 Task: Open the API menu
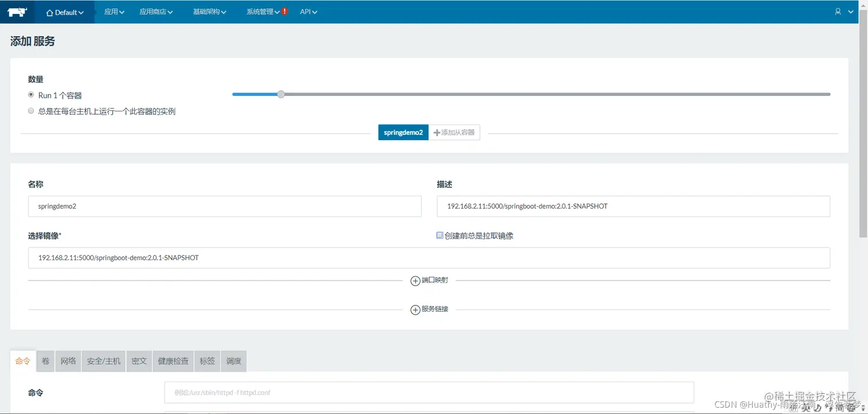[308, 11]
